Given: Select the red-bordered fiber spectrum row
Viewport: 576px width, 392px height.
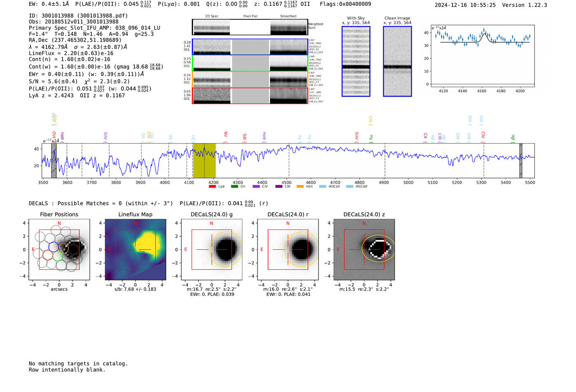Looking at the screenshot, I should (250, 95).
